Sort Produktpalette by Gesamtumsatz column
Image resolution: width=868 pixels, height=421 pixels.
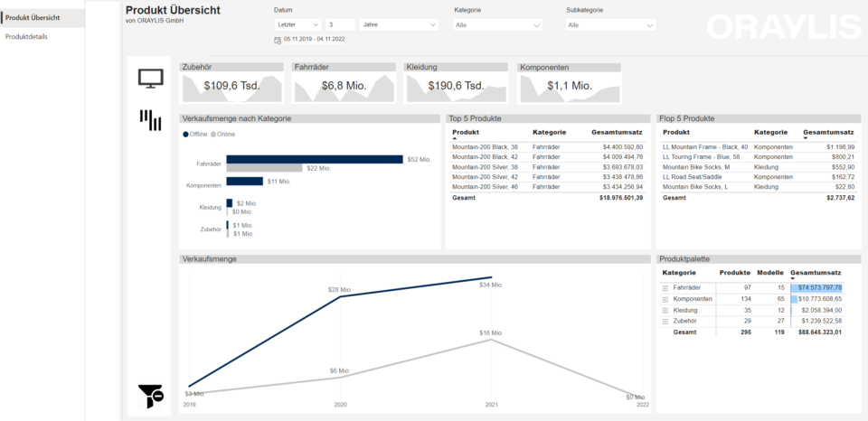click(816, 273)
